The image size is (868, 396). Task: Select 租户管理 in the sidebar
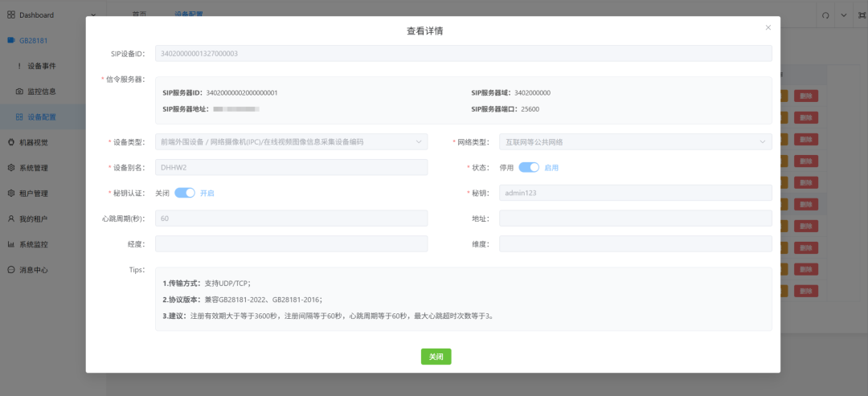(x=34, y=194)
